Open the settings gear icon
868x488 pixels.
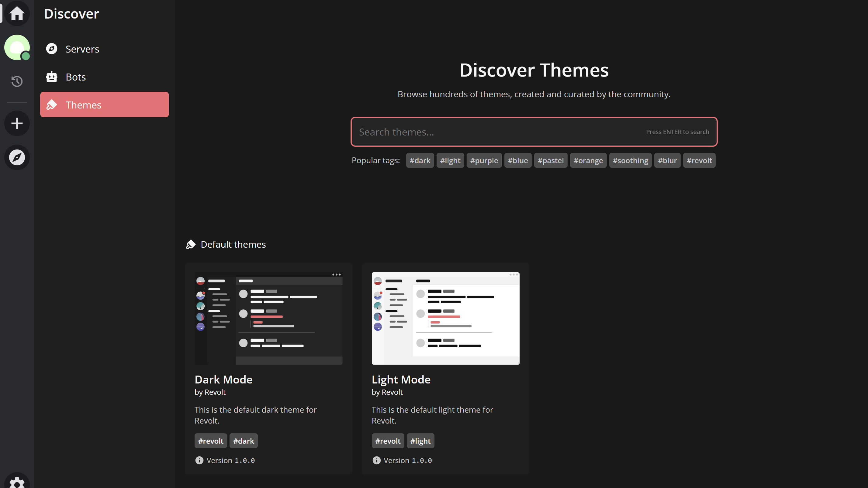tap(17, 482)
